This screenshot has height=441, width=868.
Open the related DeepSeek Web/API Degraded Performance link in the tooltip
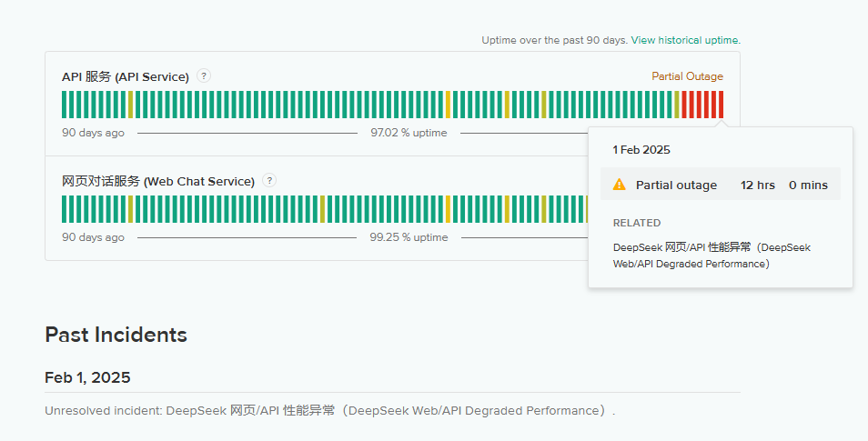tap(712, 256)
